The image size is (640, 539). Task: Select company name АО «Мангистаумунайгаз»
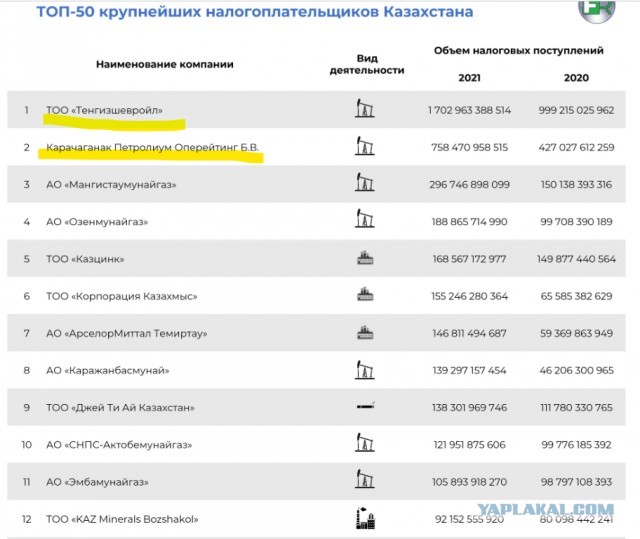[x=111, y=184]
